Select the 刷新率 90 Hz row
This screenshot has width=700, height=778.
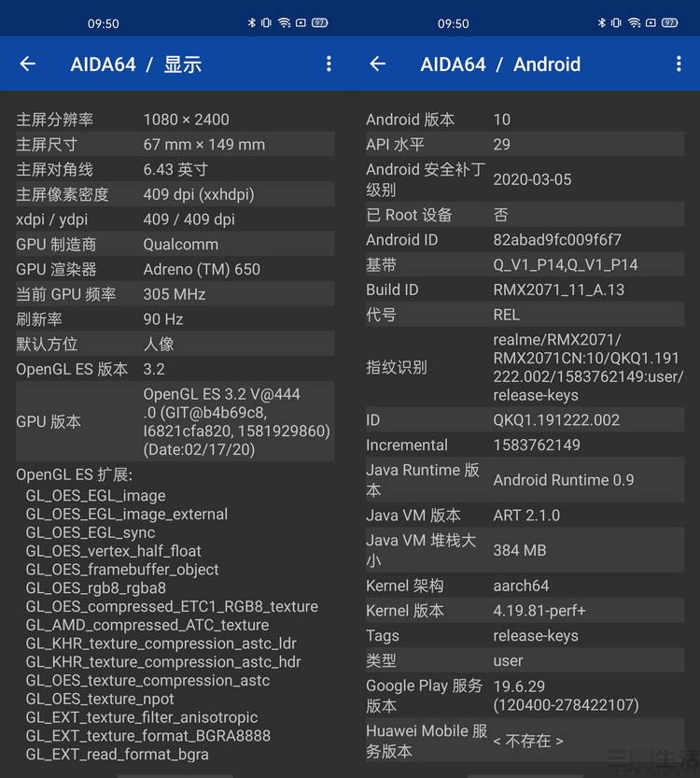coord(175,319)
